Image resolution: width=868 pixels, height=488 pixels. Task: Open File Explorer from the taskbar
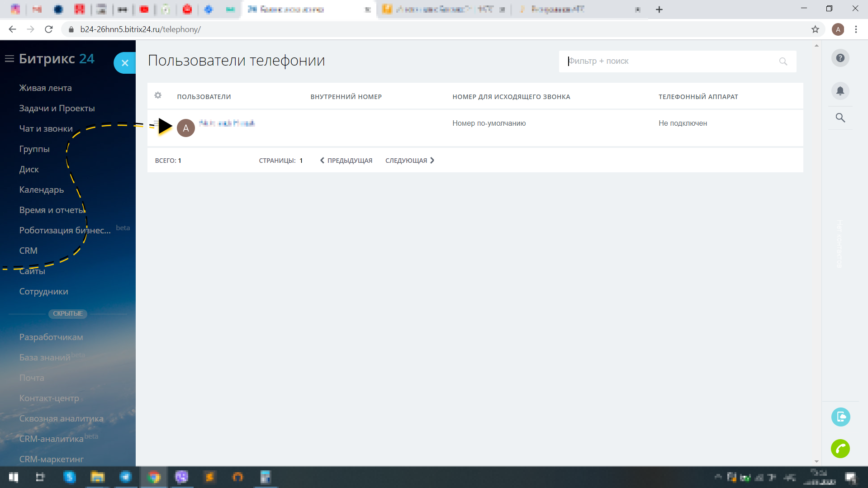coord(98,477)
